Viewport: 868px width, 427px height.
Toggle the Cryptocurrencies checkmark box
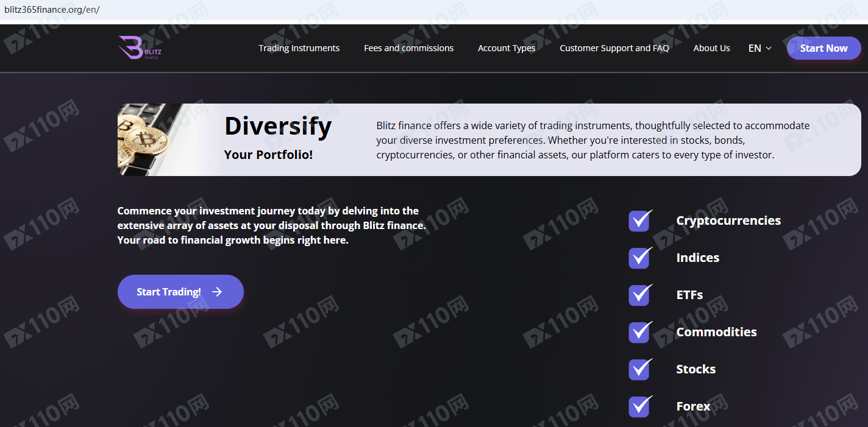point(639,221)
